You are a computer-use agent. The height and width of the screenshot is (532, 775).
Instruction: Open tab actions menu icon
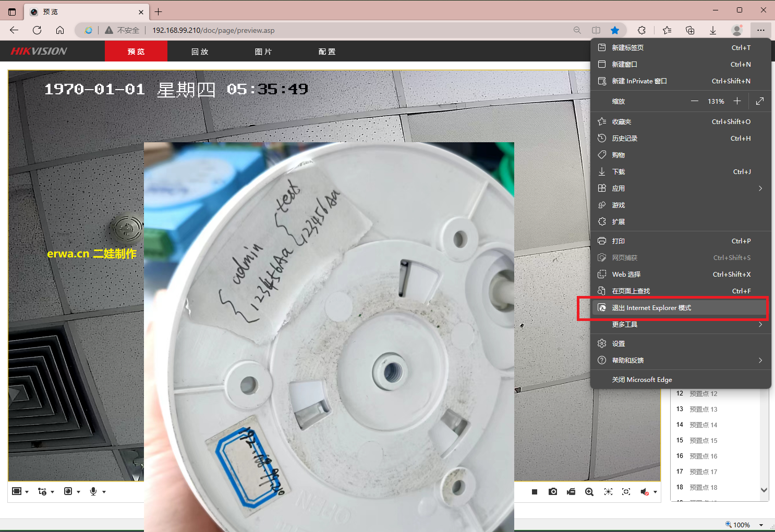pos(12,11)
